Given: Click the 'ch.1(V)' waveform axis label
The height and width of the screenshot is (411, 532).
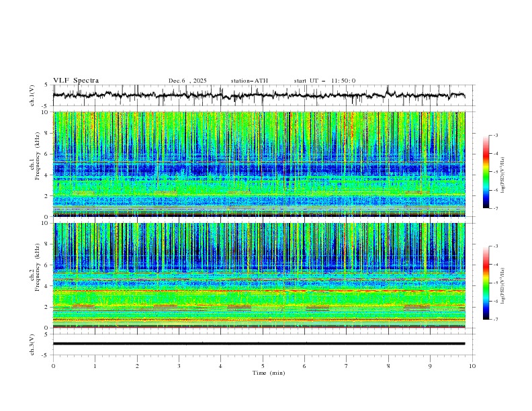Looking at the screenshot, I should click(x=32, y=95).
